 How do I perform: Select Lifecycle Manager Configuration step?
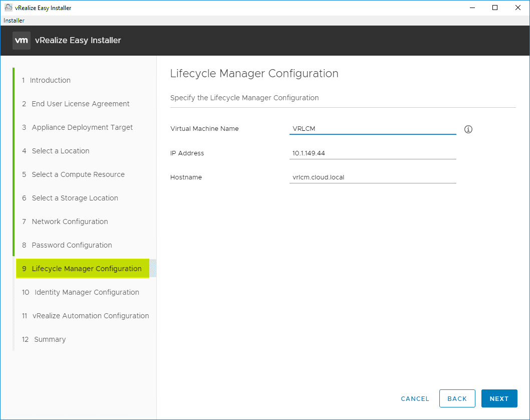tap(86, 269)
